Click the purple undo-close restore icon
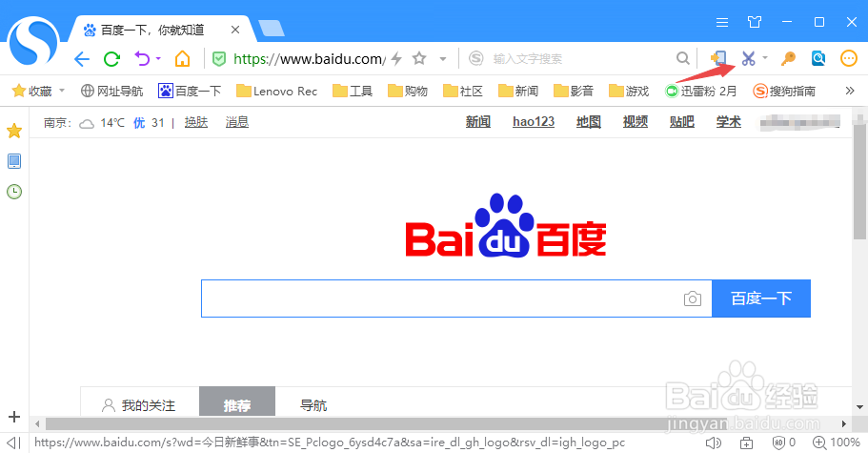Screen dimensions: 868x453 pos(142,58)
